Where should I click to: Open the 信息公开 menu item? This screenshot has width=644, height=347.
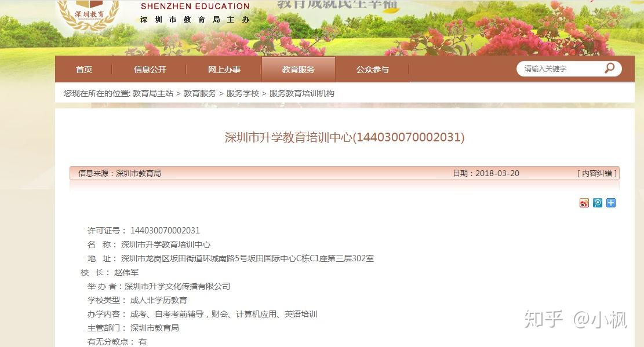149,70
